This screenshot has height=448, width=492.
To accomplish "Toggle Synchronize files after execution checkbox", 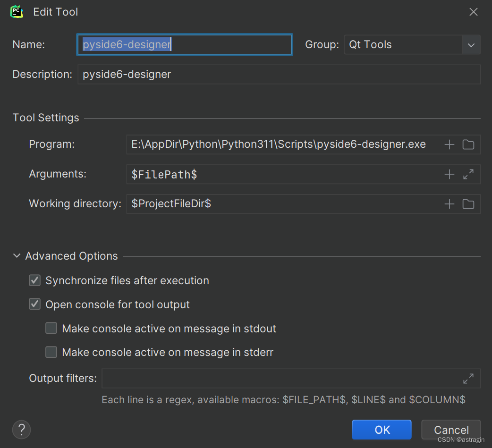I will tap(34, 280).
